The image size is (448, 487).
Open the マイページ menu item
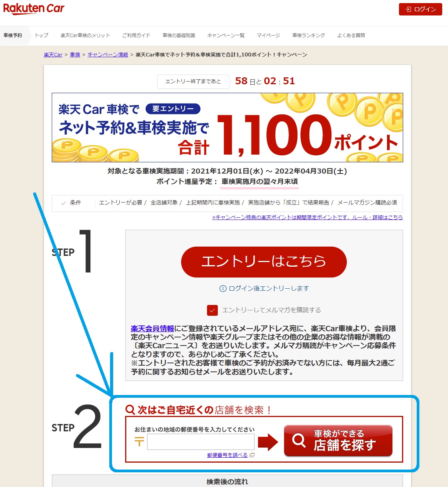coord(268,36)
